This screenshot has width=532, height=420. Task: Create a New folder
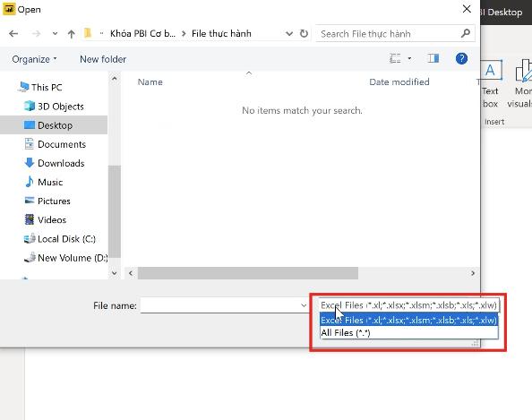103,59
